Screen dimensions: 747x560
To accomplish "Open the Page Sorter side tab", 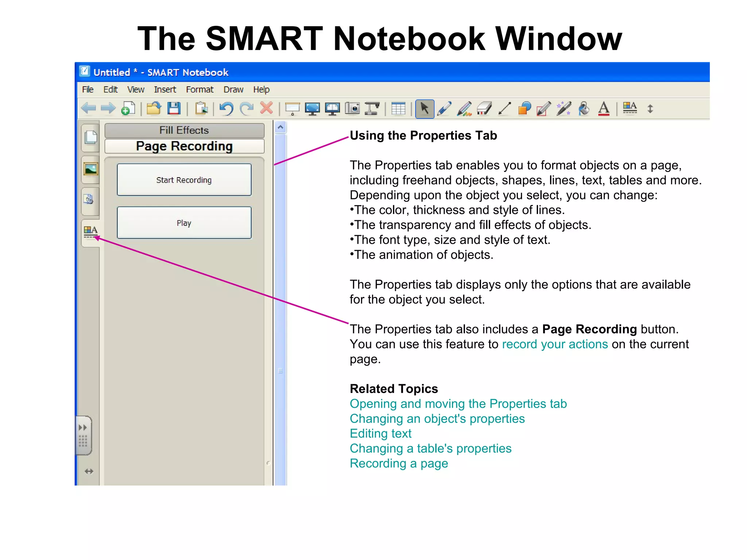I will pyautogui.click(x=90, y=137).
